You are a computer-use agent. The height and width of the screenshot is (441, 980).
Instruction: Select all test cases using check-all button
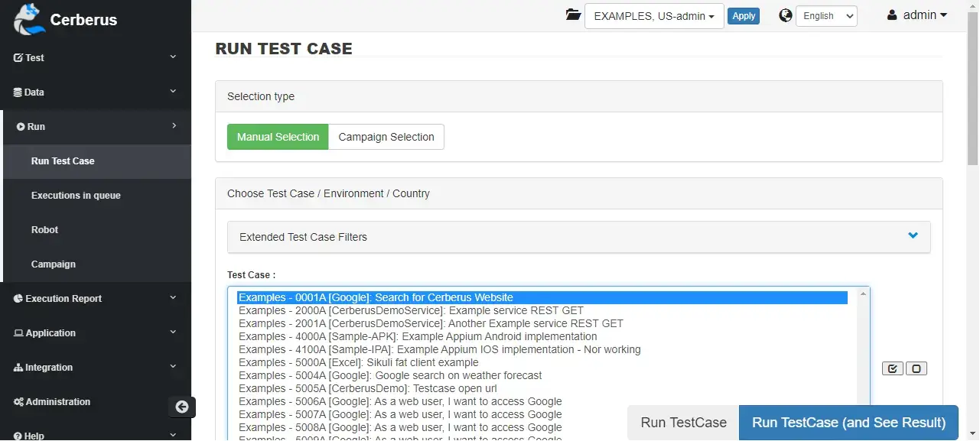tap(892, 368)
